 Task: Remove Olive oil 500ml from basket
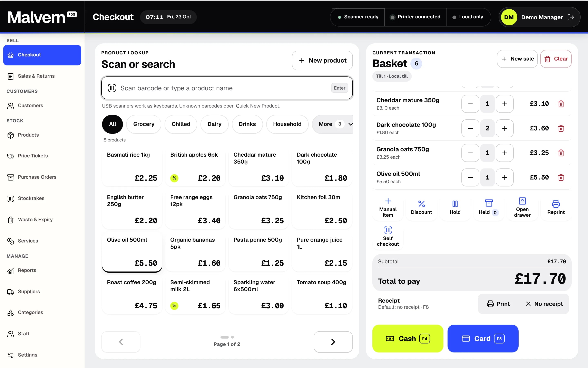561,177
